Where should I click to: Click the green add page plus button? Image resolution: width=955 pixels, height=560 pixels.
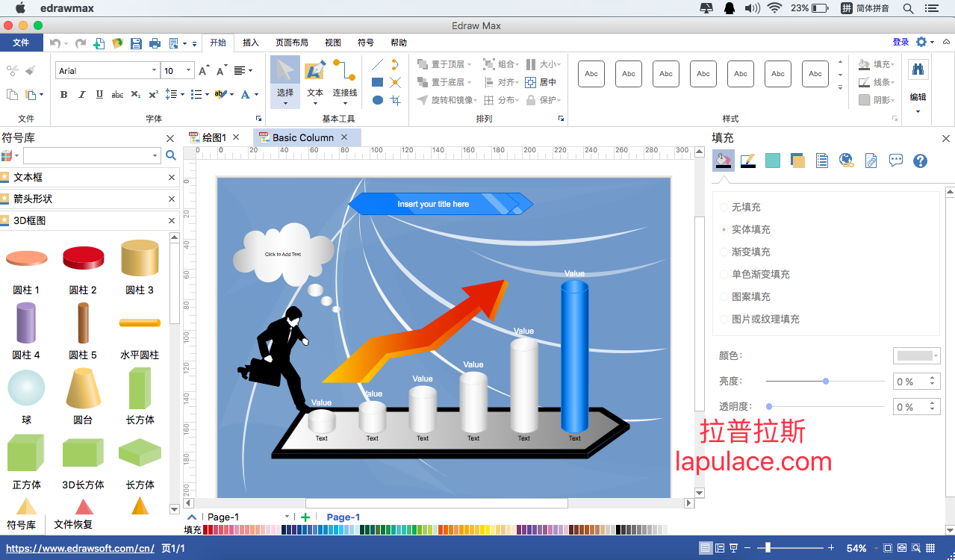tap(305, 517)
